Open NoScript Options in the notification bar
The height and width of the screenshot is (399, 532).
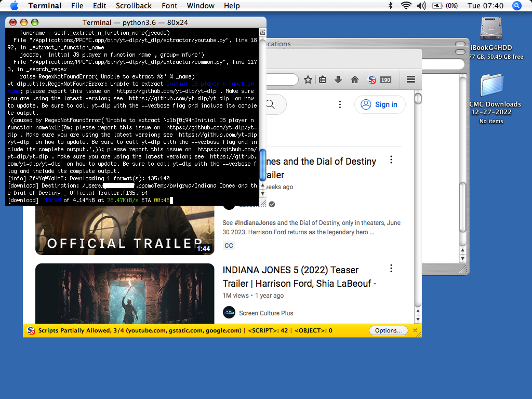click(389, 330)
